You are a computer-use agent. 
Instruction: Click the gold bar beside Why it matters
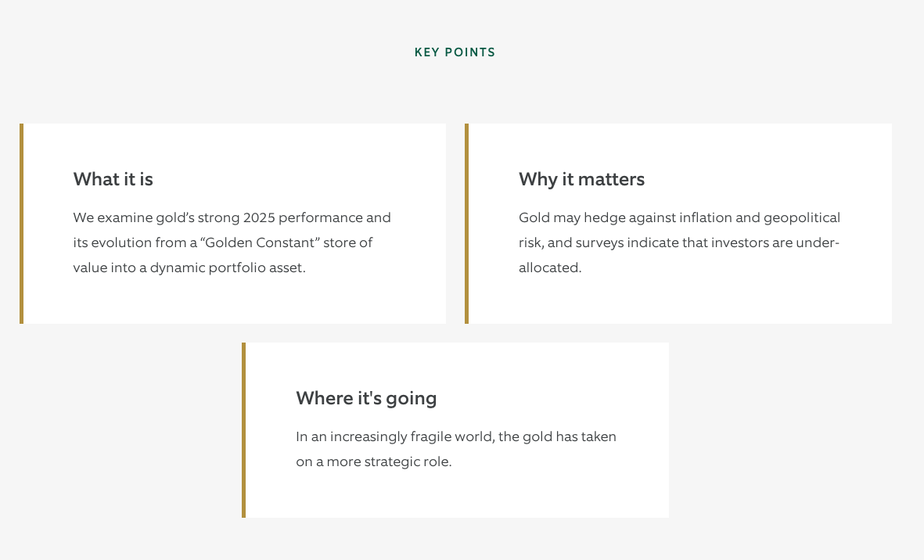(466, 224)
